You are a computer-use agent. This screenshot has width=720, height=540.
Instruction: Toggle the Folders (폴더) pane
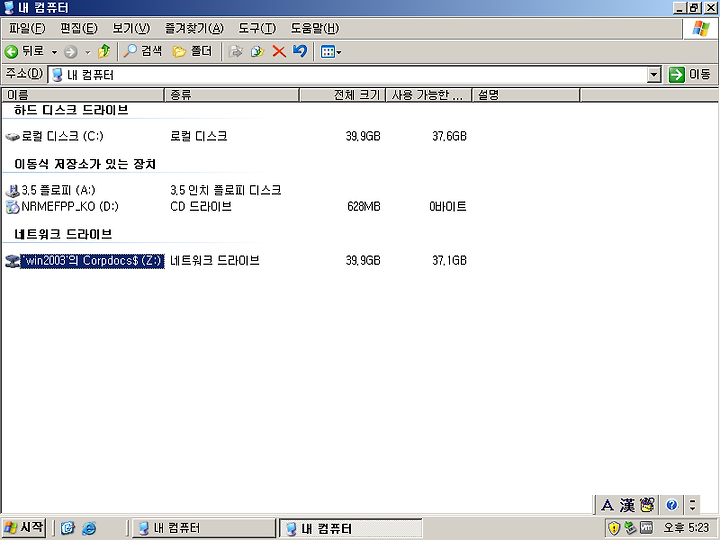(x=192, y=51)
